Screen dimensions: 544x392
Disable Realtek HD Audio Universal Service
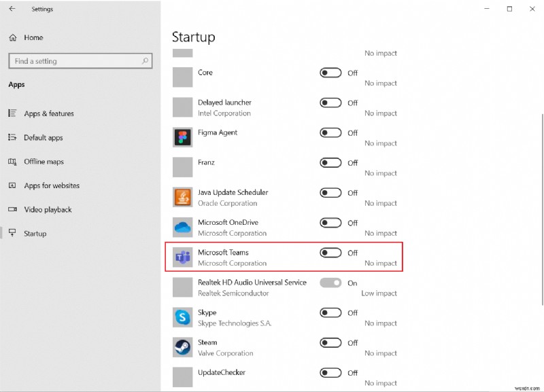[332, 283]
